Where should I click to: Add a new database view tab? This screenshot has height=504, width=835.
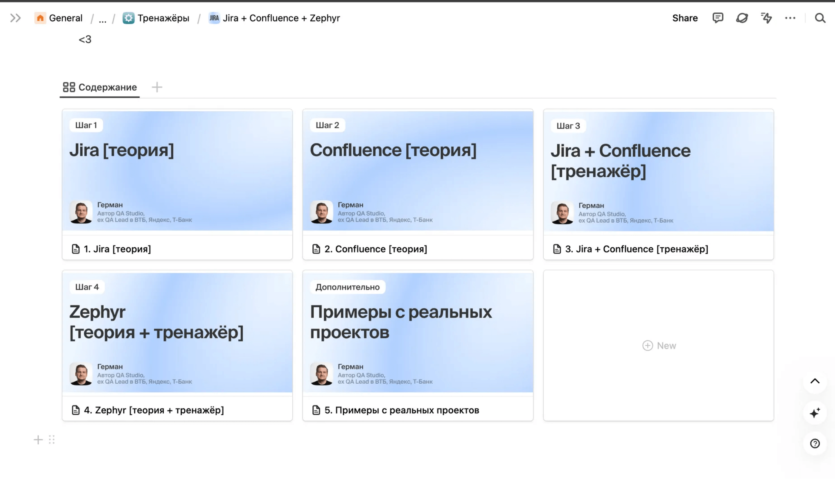[x=157, y=87]
